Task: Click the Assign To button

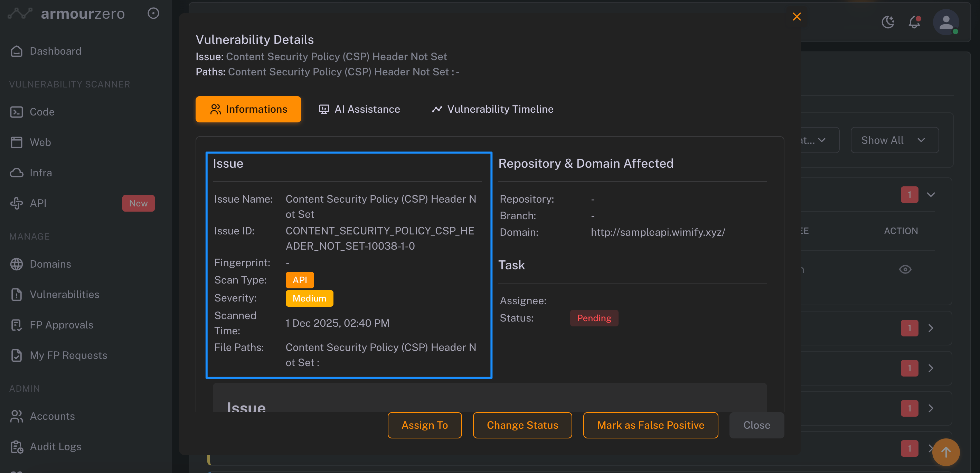Action: tap(425, 425)
